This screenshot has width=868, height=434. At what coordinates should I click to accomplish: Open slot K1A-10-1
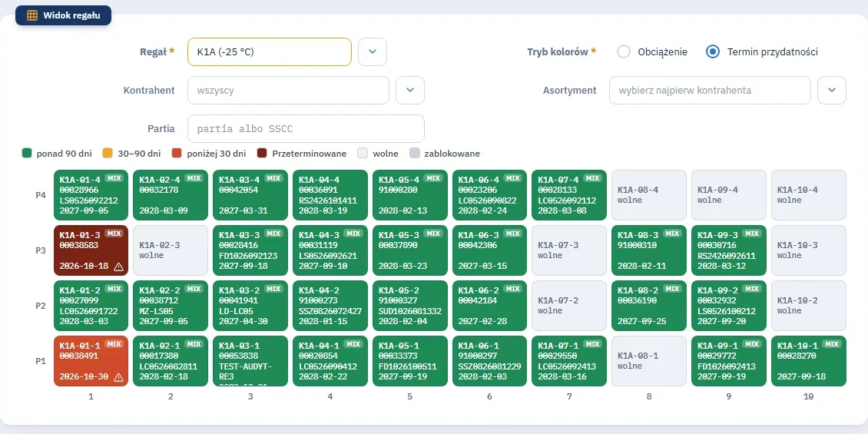[x=808, y=361]
